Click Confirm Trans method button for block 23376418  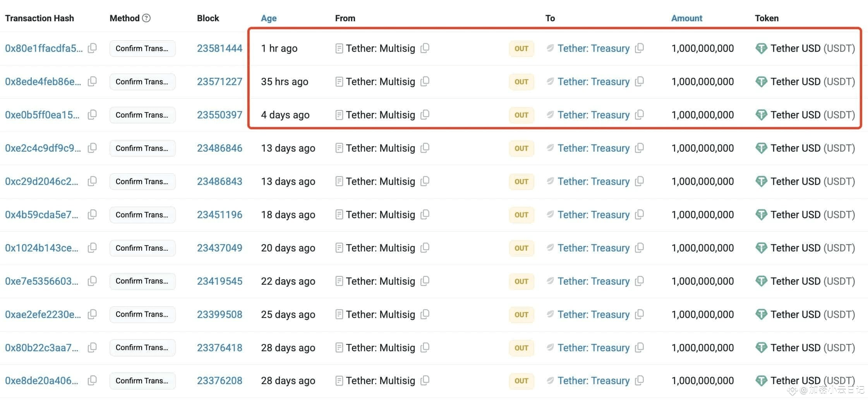142,347
